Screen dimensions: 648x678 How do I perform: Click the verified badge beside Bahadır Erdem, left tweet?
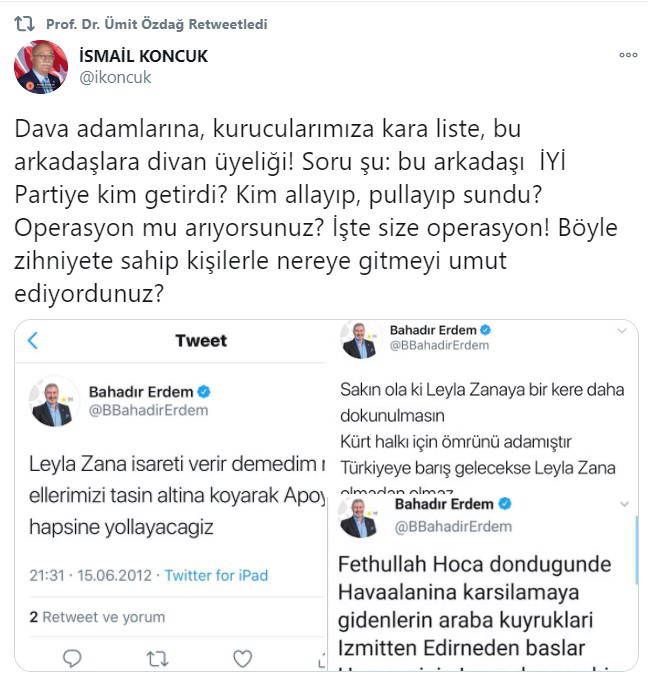click(x=204, y=392)
